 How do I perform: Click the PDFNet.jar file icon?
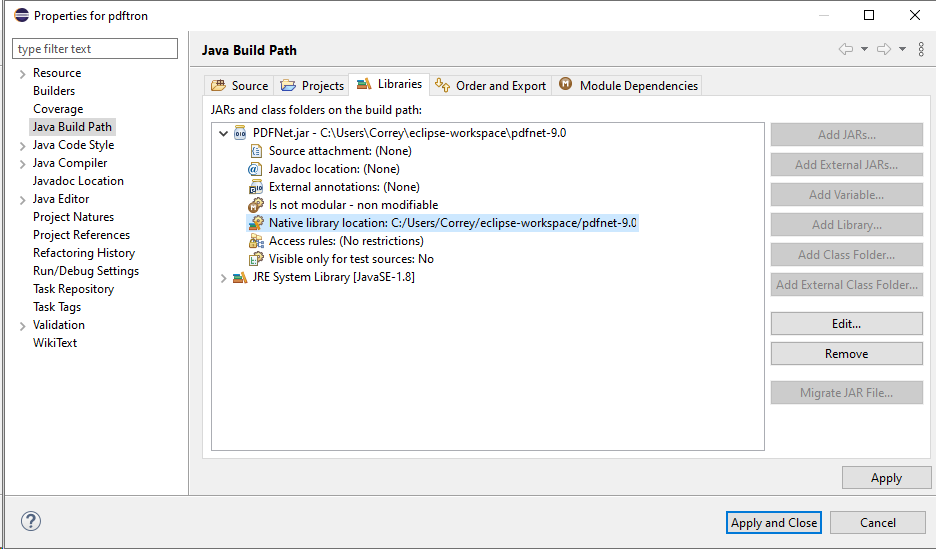240,133
